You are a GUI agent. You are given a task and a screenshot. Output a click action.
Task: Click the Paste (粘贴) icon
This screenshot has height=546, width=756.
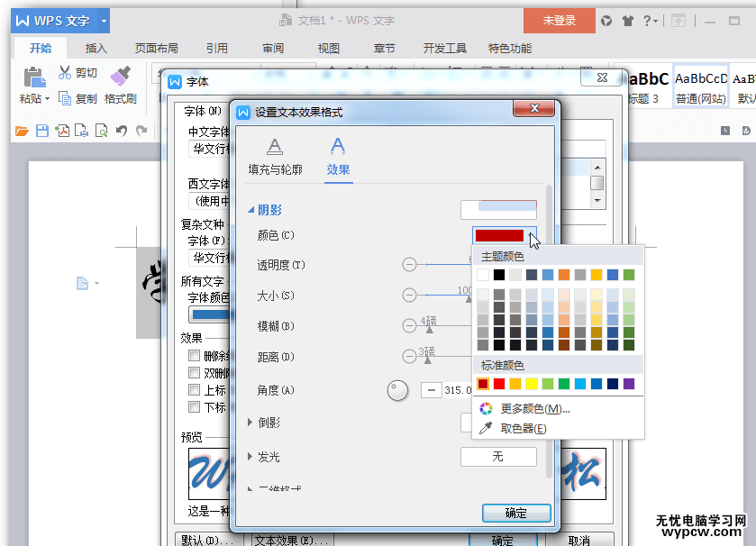pos(33,79)
